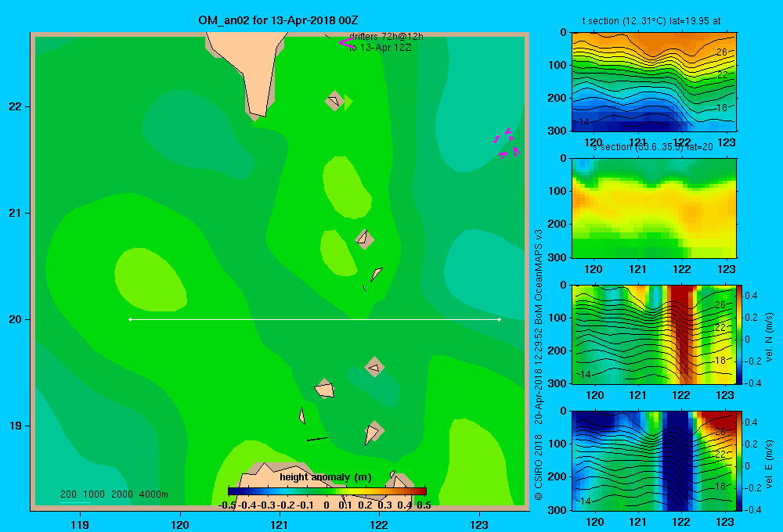This screenshot has width=783, height=532.
Task: Click the "4000m" depth contour legend value
Action: (x=153, y=494)
